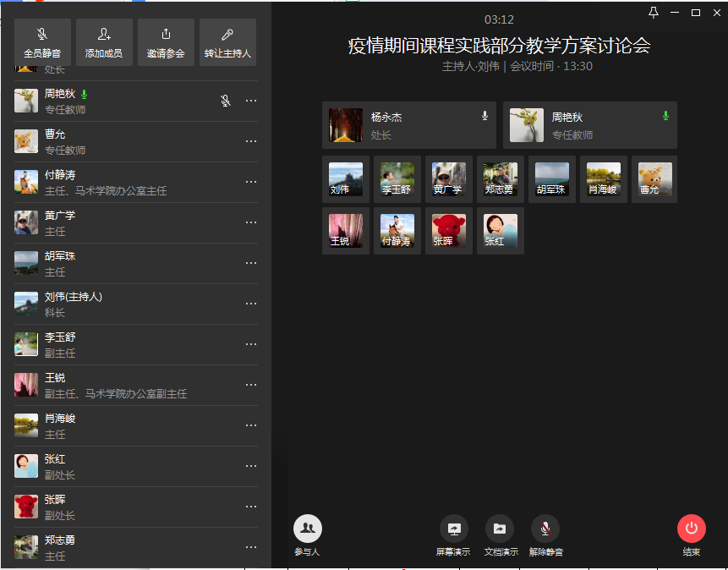The image size is (728, 570).
Task: Expand the options menu for 付静涛
Action: pos(251,182)
